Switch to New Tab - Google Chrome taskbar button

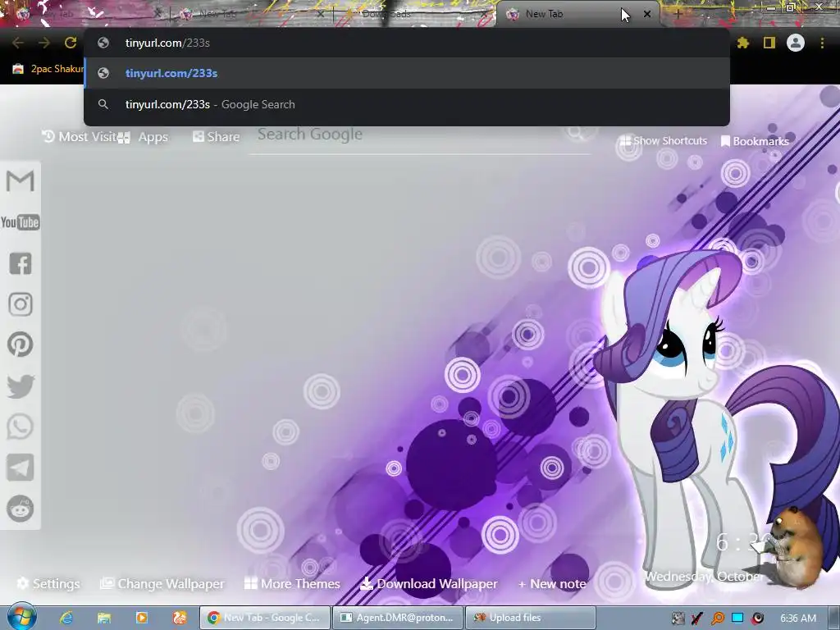point(265,618)
